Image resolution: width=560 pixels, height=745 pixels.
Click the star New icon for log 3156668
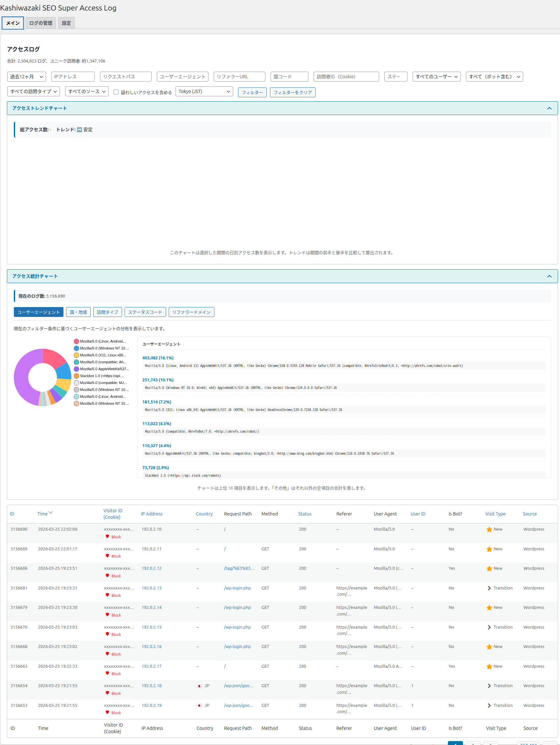click(x=489, y=647)
